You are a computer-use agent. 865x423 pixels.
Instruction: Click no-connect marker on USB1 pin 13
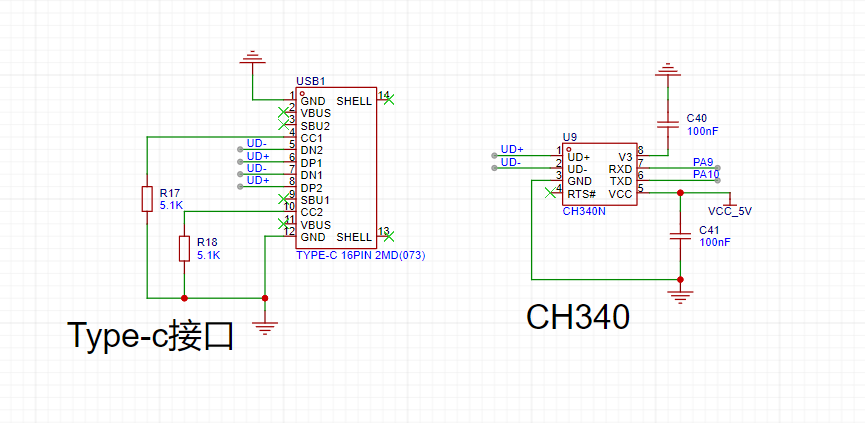389,235
